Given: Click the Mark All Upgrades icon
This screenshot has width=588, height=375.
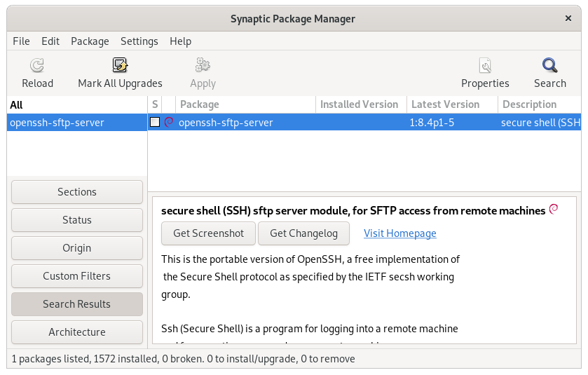Looking at the screenshot, I should tap(120, 65).
